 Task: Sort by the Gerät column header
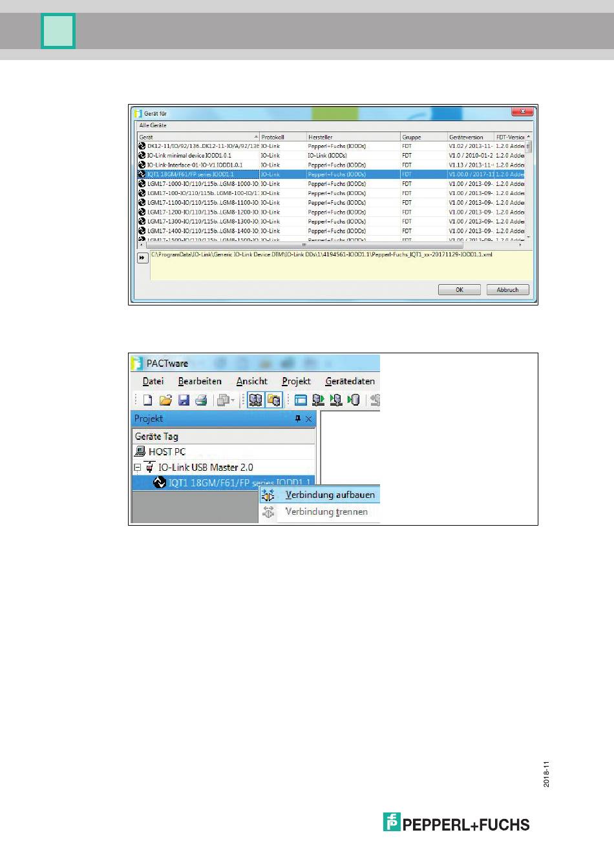point(198,137)
